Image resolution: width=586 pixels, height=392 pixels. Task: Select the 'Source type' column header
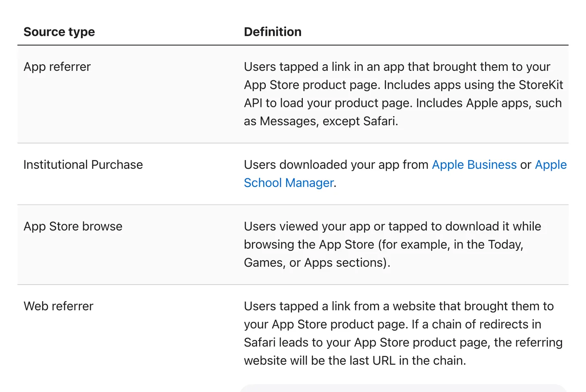click(x=59, y=32)
